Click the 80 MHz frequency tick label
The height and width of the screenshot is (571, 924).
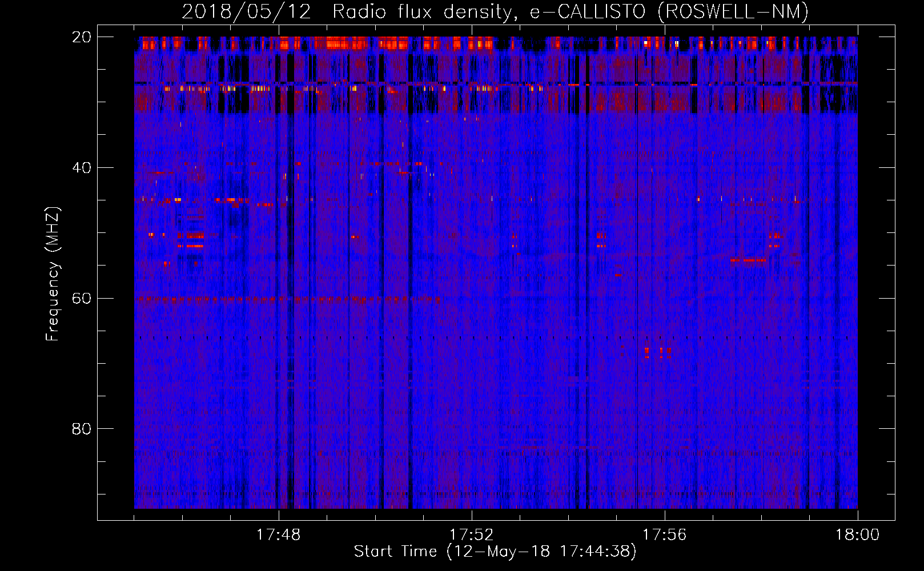pyautogui.click(x=82, y=429)
